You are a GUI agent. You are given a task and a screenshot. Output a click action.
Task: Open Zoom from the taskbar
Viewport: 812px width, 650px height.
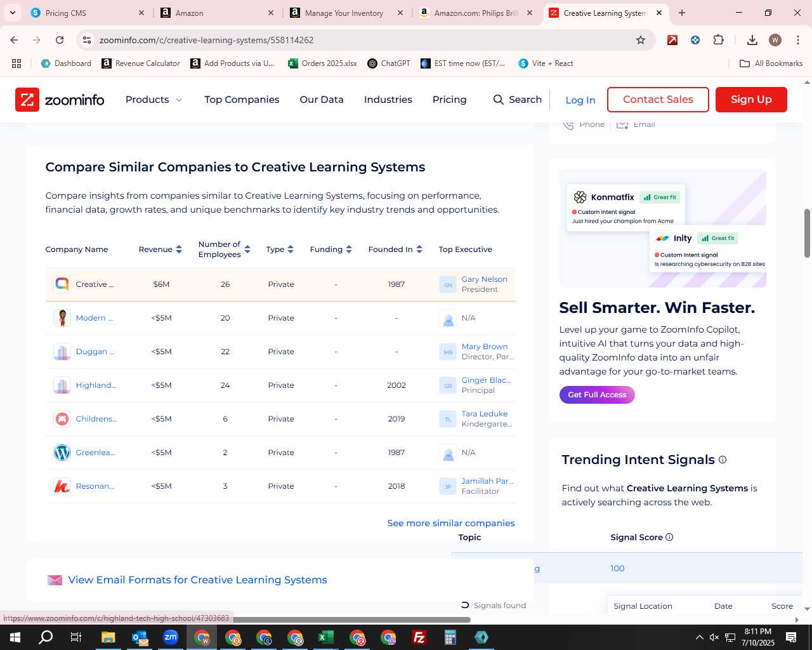pos(171,637)
